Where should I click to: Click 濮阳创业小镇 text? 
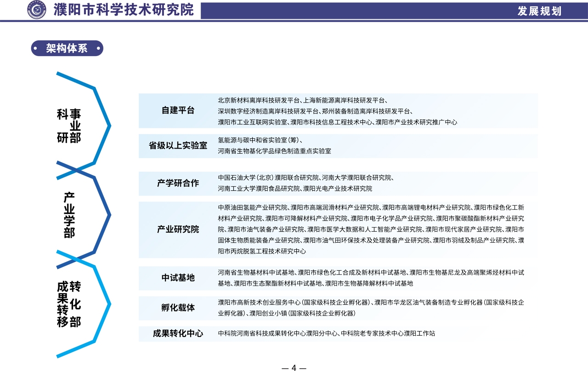click(269, 314)
